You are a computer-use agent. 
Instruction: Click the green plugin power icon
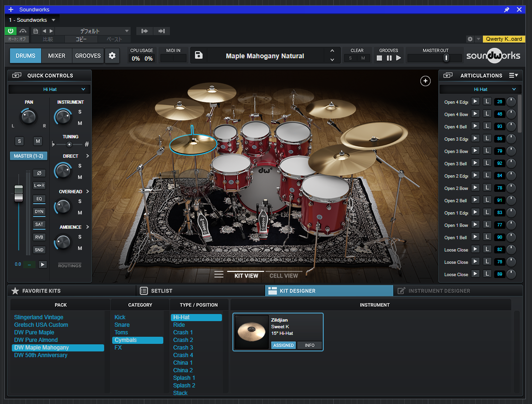(x=10, y=31)
